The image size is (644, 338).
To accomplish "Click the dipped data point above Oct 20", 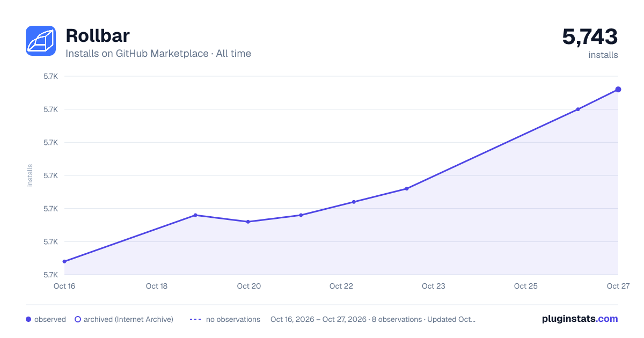I will tap(248, 222).
